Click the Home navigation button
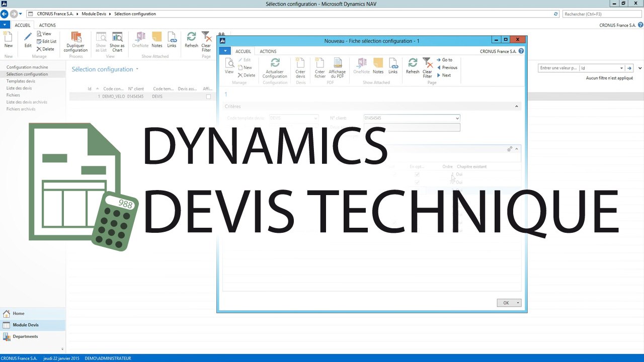Screen dimensions: 644x362 33,313
